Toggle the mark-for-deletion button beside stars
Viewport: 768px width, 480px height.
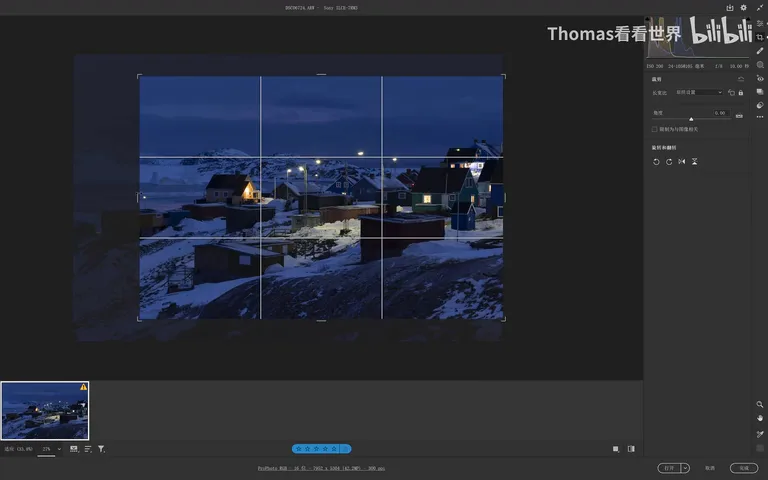(x=346, y=449)
